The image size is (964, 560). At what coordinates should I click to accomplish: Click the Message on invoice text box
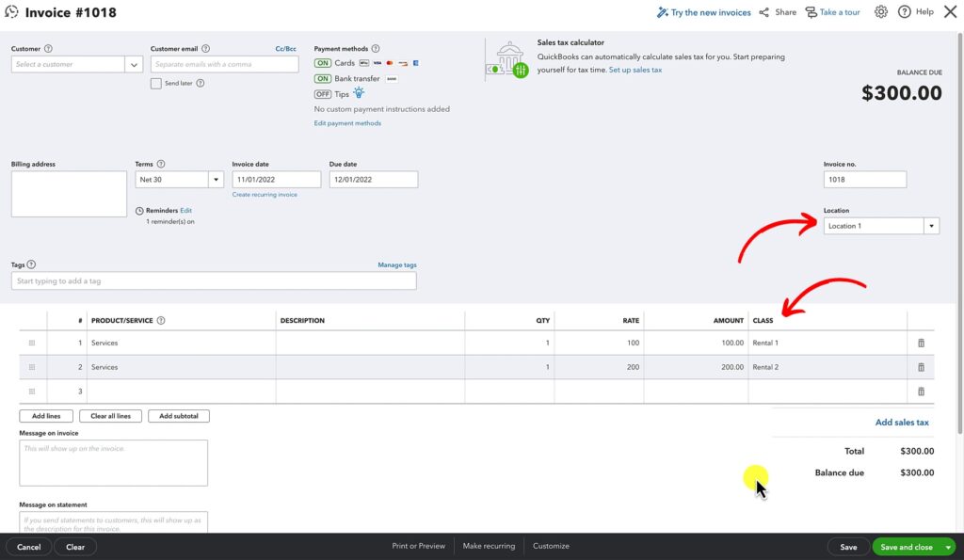click(x=113, y=462)
